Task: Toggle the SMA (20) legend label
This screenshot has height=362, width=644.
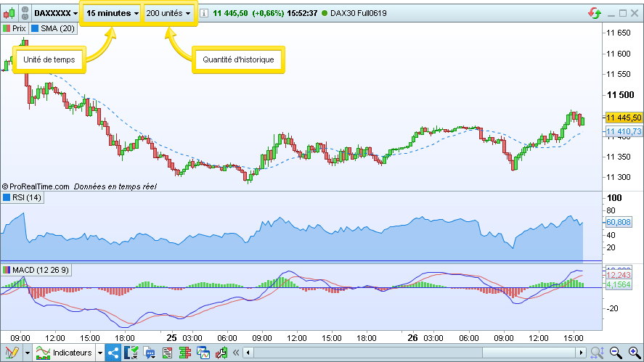Action: [53, 28]
